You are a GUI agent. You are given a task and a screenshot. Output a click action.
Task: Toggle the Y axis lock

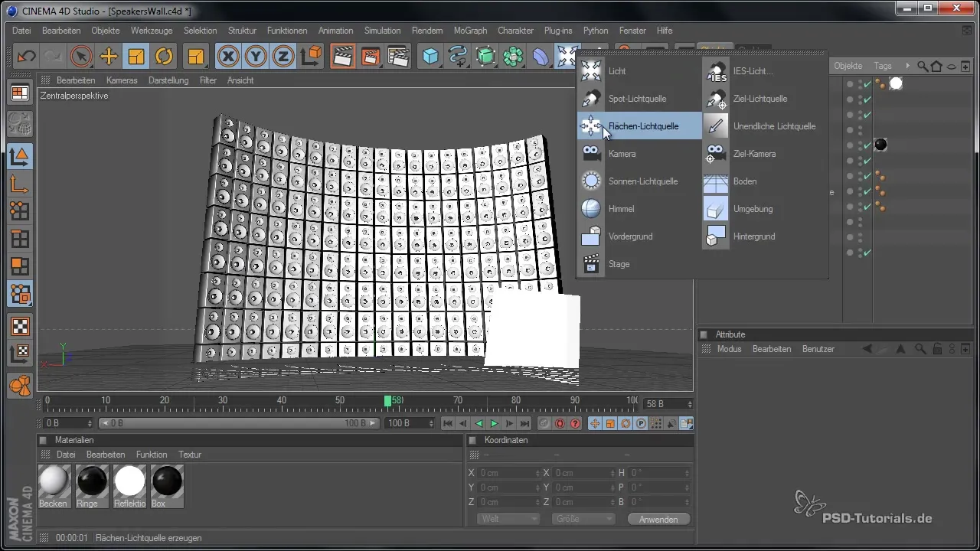click(x=256, y=57)
